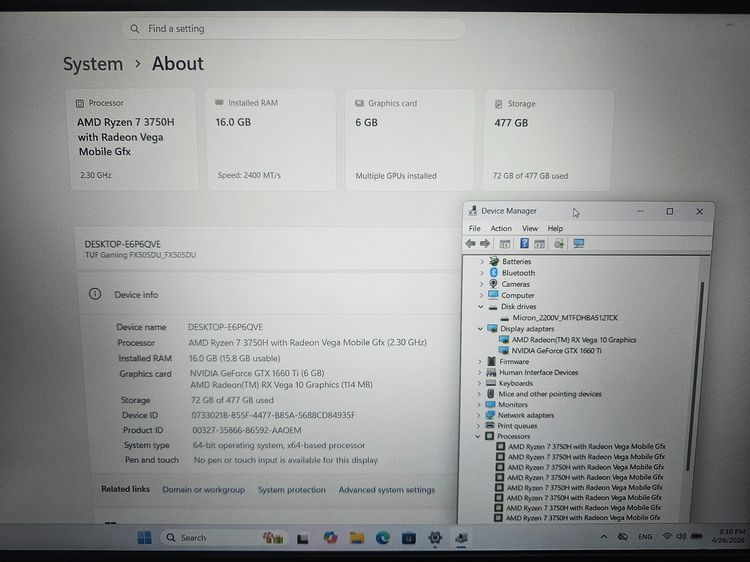
Task: Click the blue Help question-mark toolbar icon
Action: pos(524,243)
